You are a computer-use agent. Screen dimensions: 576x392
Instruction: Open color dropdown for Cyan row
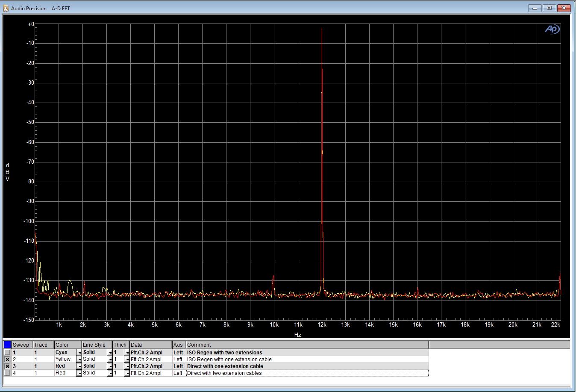[x=79, y=353]
